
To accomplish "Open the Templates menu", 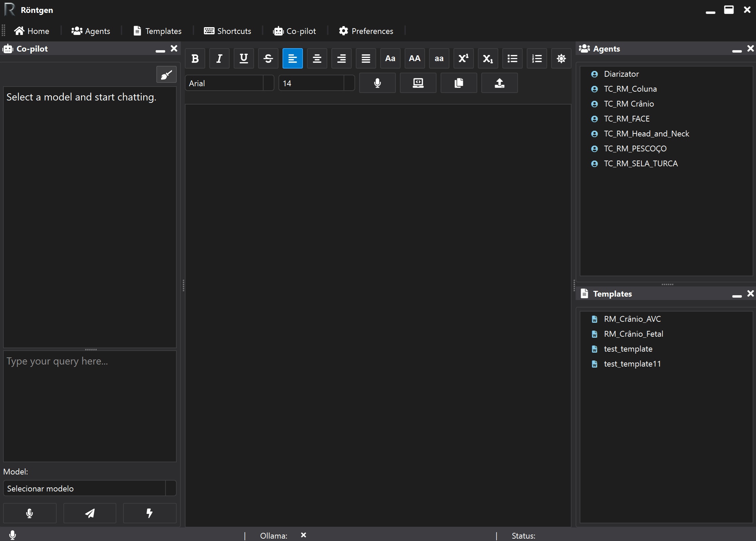I will [x=158, y=31].
